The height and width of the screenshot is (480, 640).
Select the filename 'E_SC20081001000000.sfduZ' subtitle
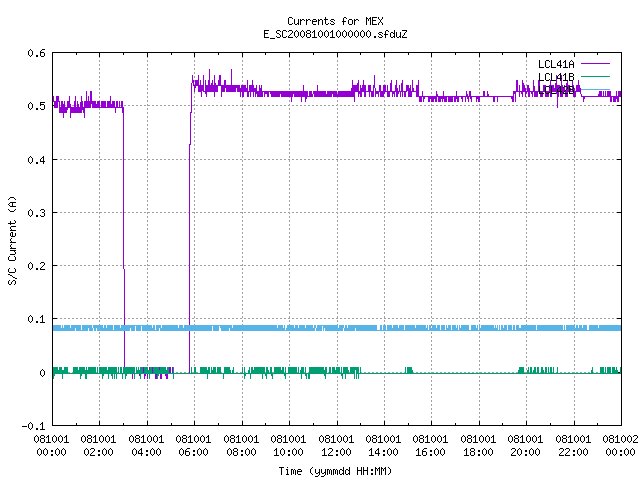pyautogui.click(x=335, y=34)
